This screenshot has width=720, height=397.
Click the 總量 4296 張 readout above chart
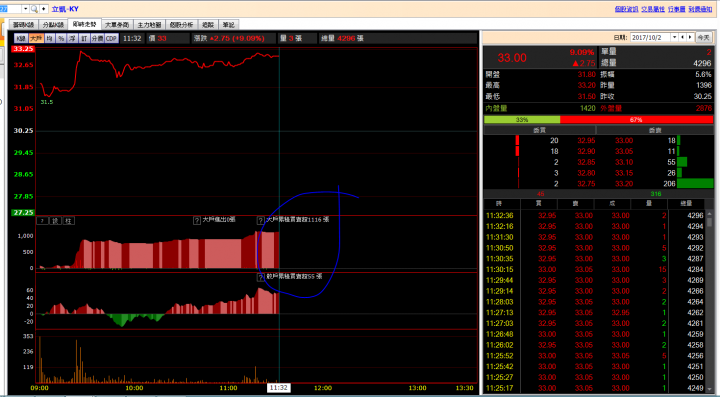342,39
